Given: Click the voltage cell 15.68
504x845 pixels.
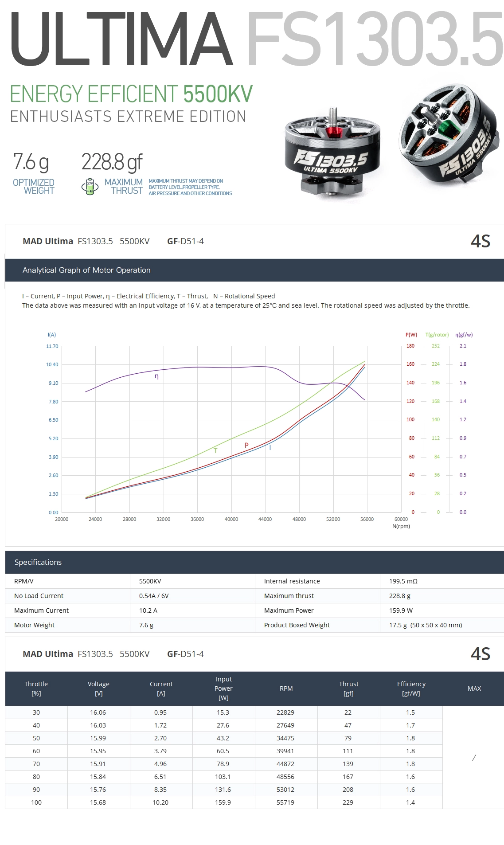Looking at the screenshot, I should click(98, 802).
